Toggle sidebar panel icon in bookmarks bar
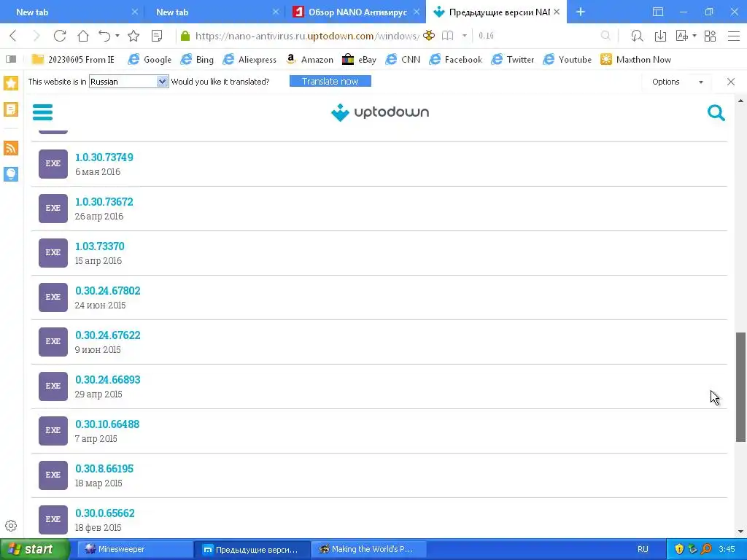The width and height of the screenshot is (747, 560). click(11, 59)
